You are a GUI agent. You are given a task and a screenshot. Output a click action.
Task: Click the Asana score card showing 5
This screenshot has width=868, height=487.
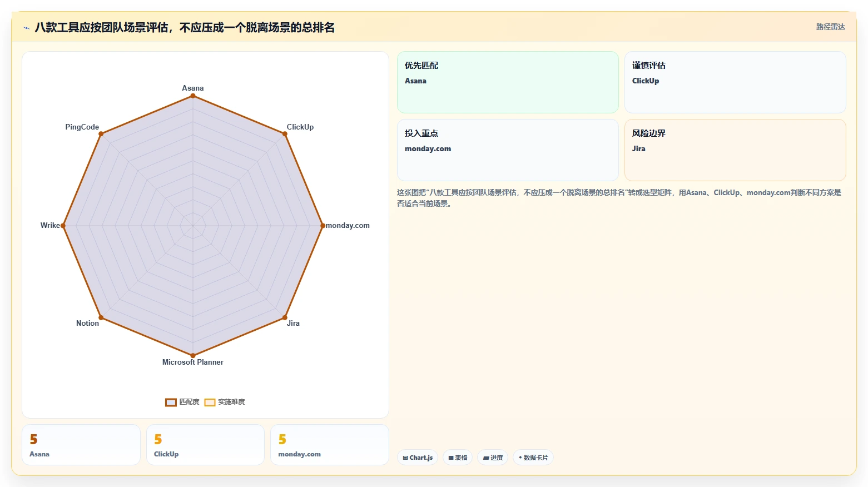click(x=81, y=445)
